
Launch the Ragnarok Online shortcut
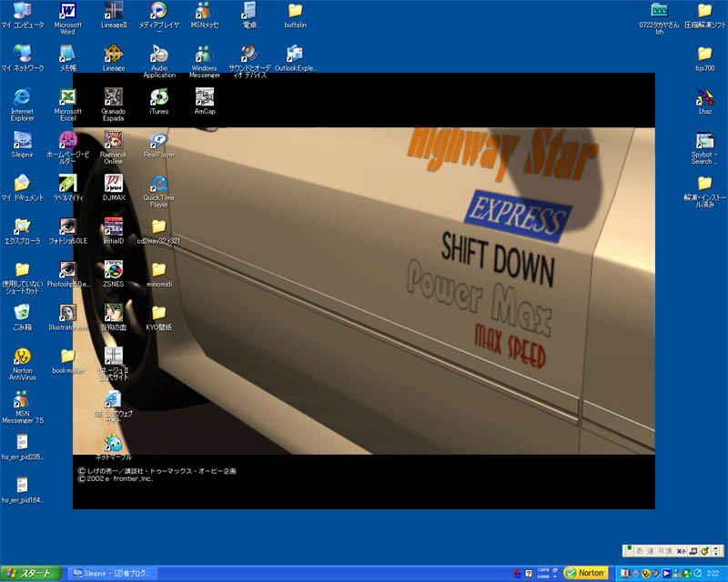point(114,141)
